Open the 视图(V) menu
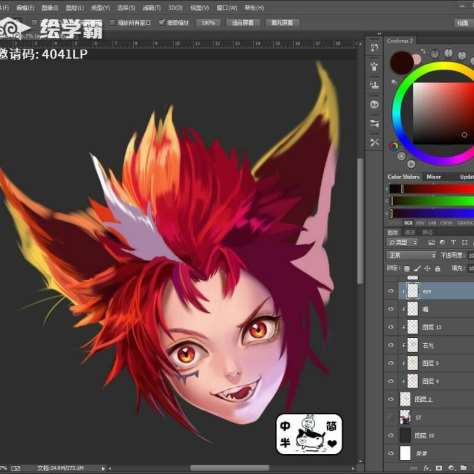Screen dimensions: 474x474 tap(199, 7)
